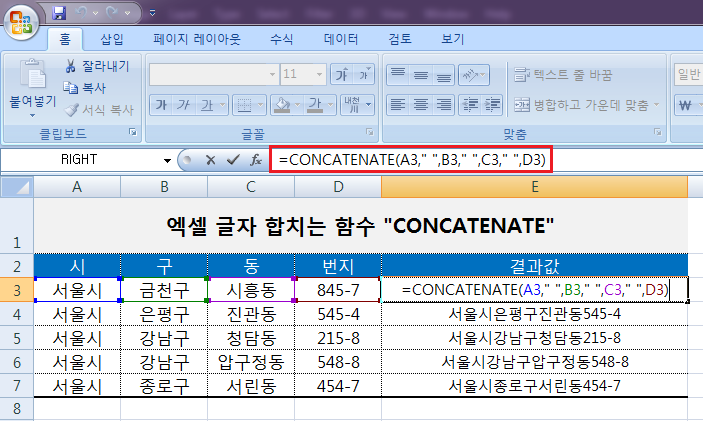Toggle middle vertical alignment
Viewport: 703px width, 421px height.
pos(421,74)
